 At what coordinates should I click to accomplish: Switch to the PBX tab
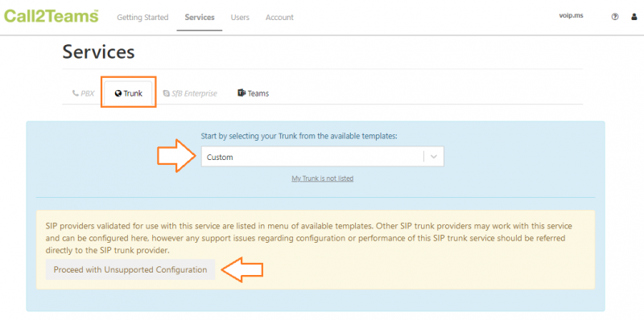tap(83, 93)
